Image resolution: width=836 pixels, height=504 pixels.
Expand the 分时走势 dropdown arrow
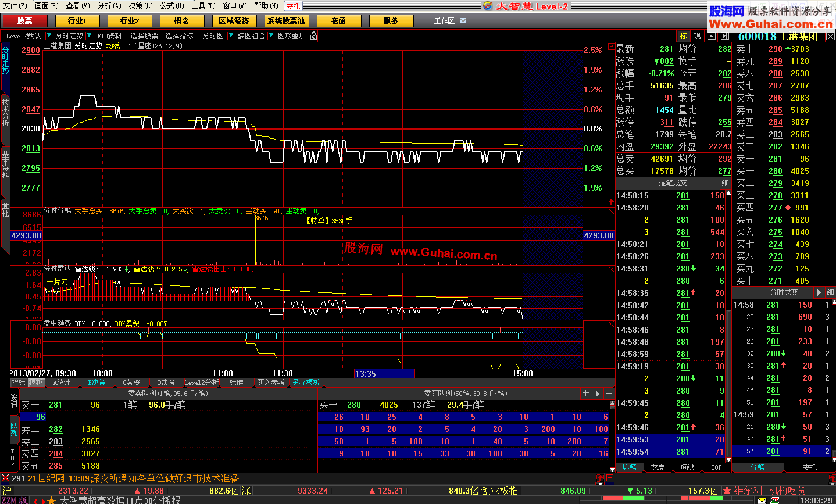(88, 36)
